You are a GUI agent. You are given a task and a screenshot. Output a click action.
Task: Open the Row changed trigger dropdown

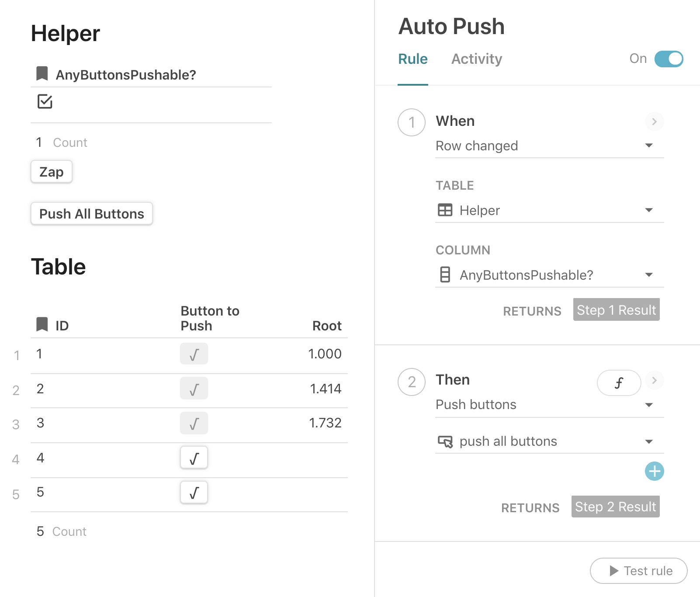[x=649, y=146]
